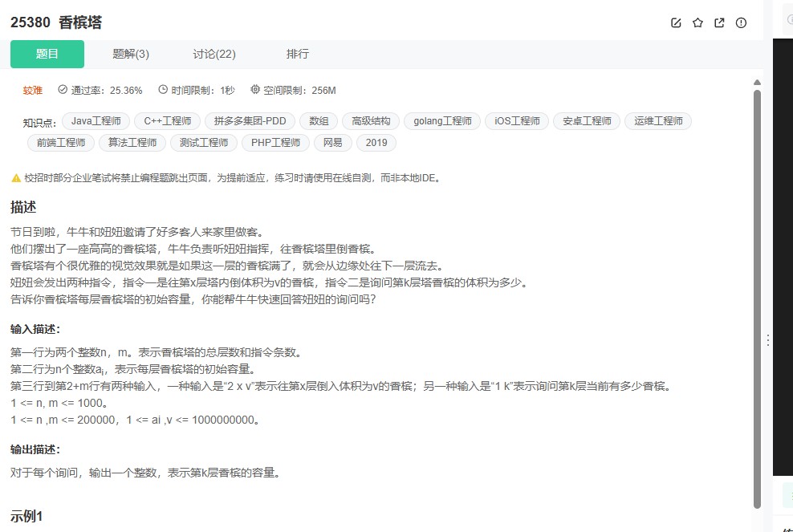Switch to the 题目 tab
793x532 pixels.
(47, 54)
